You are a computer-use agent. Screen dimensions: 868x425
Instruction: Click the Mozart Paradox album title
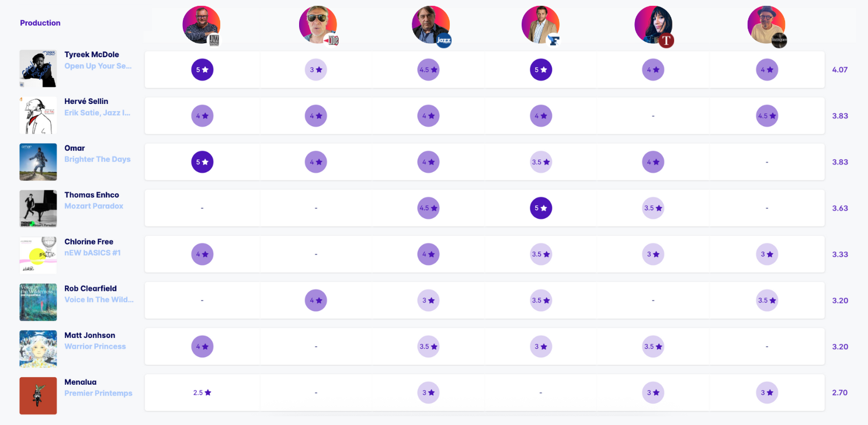pyautogui.click(x=93, y=206)
